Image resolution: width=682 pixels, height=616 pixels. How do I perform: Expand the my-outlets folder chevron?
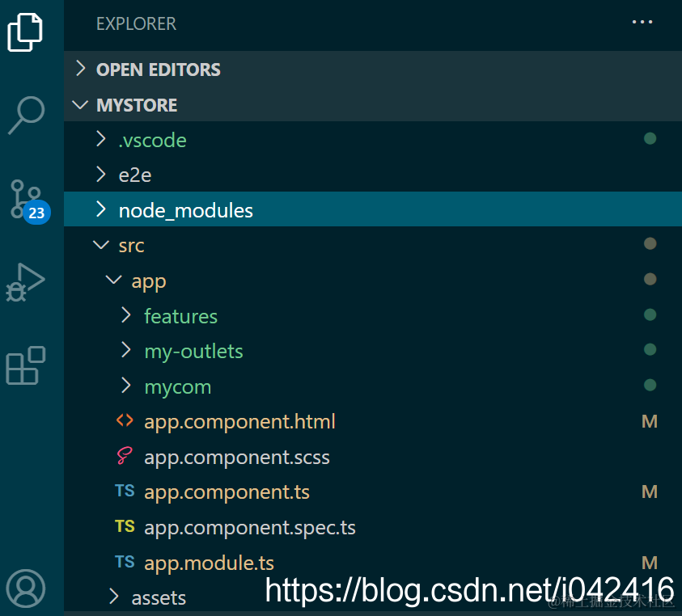pos(126,349)
